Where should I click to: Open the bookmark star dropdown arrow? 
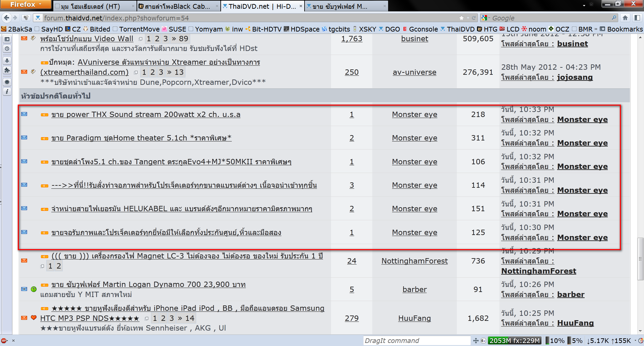(468, 18)
